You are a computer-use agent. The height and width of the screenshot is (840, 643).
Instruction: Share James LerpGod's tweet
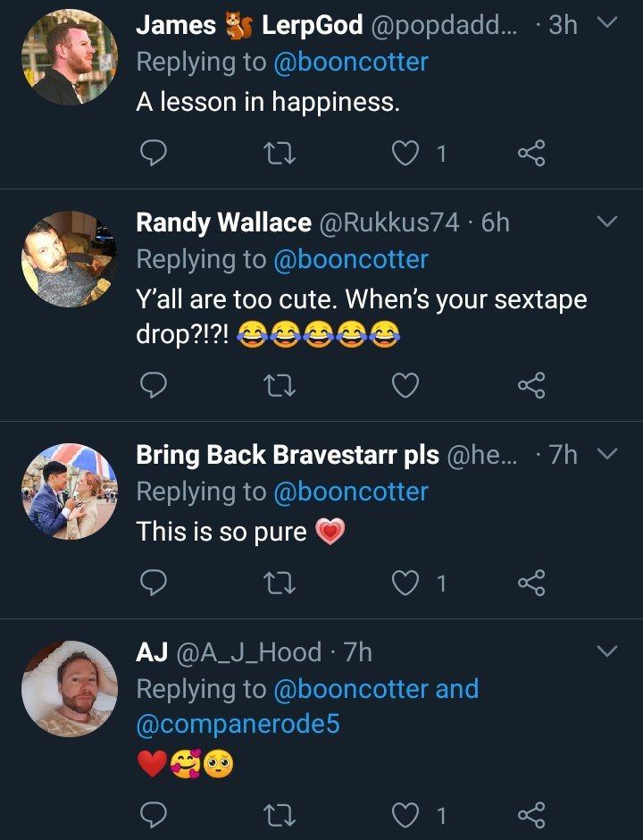(531, 155)
